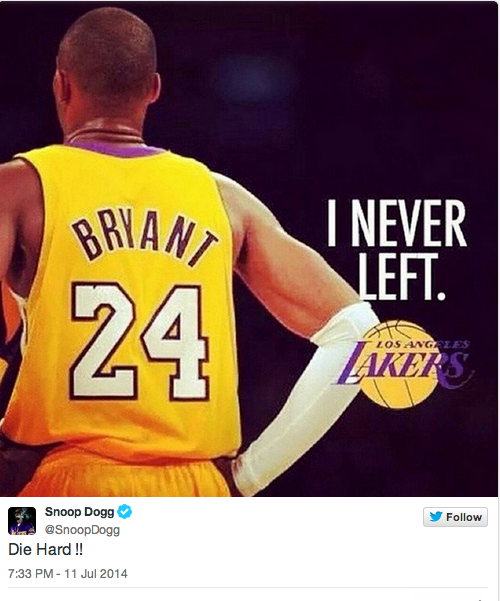This screenshot has width=500, height=601.
Task: Open the Snoop Dogg display name link
Action: pyautogui.click(x=79, y=512)
